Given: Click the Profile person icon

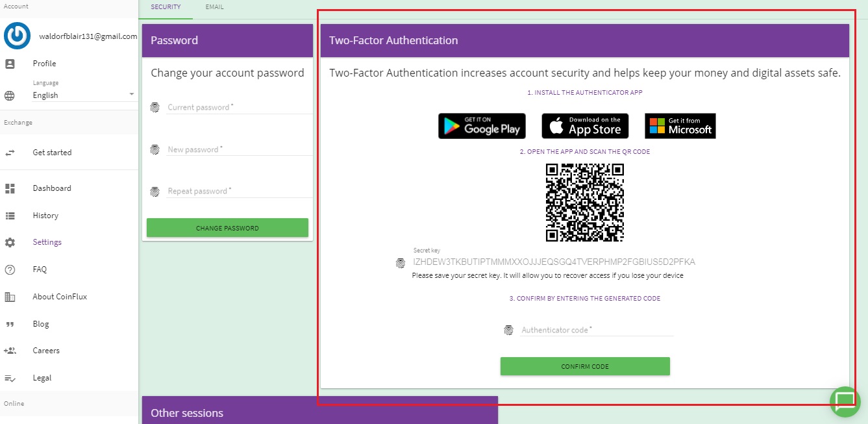Looking at the screenshot, I should (x=10, y=64).
